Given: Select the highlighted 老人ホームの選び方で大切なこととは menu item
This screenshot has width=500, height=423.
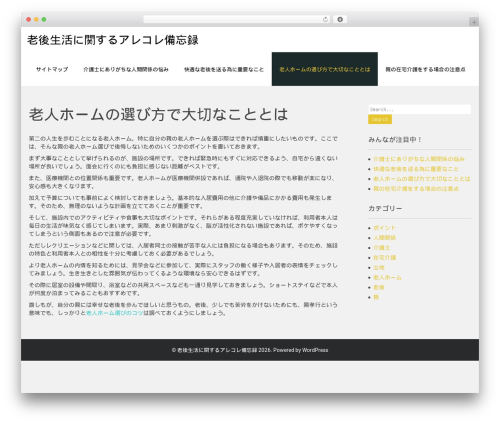Looking at the screenshot, I should tap(325, 69).
